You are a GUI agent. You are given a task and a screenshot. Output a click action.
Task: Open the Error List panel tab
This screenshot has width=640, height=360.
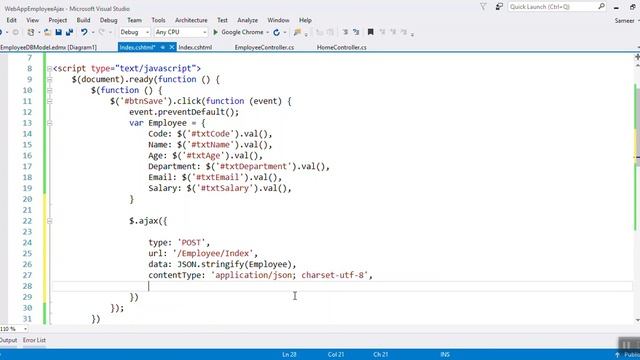(34, 340)
